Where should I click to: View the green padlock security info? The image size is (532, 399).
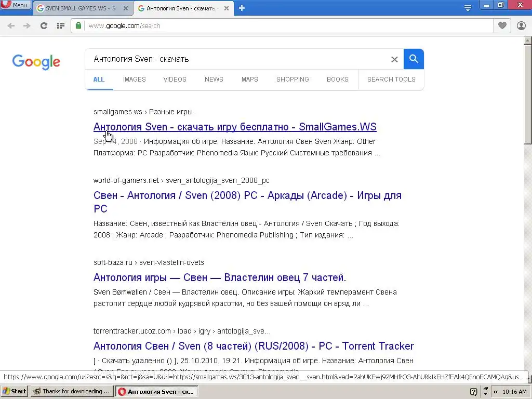pyautogui.click(x=78, y=26)
